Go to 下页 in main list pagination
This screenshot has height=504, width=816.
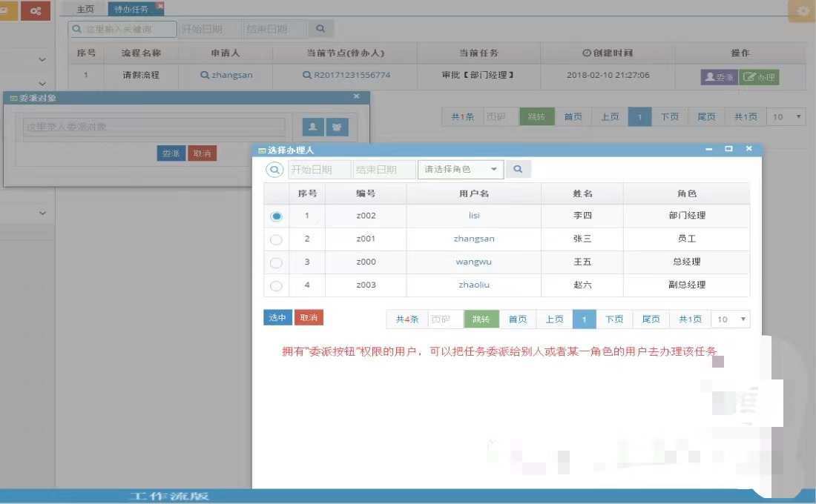click(670, 116)
